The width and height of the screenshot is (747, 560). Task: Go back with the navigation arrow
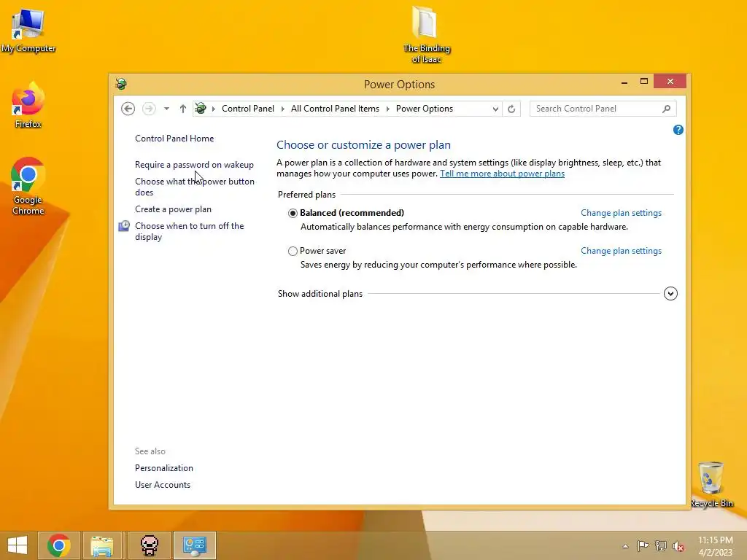(128, 109)
